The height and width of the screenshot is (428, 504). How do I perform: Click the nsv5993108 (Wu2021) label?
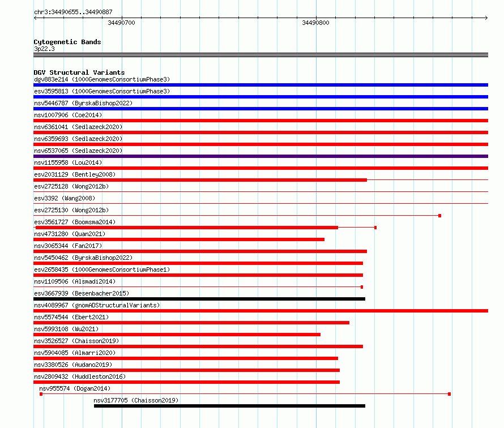pos(66,329)
